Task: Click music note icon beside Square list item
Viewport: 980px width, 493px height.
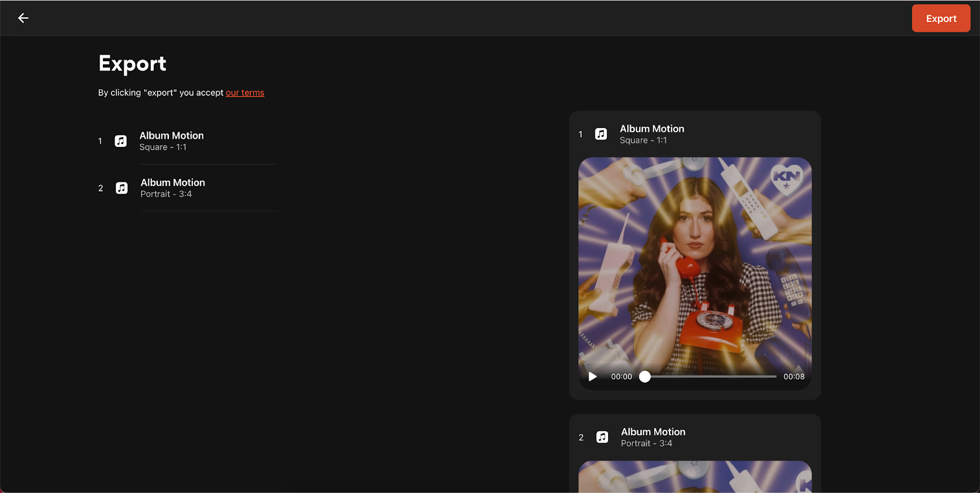Action: click(x=121, y=141)
